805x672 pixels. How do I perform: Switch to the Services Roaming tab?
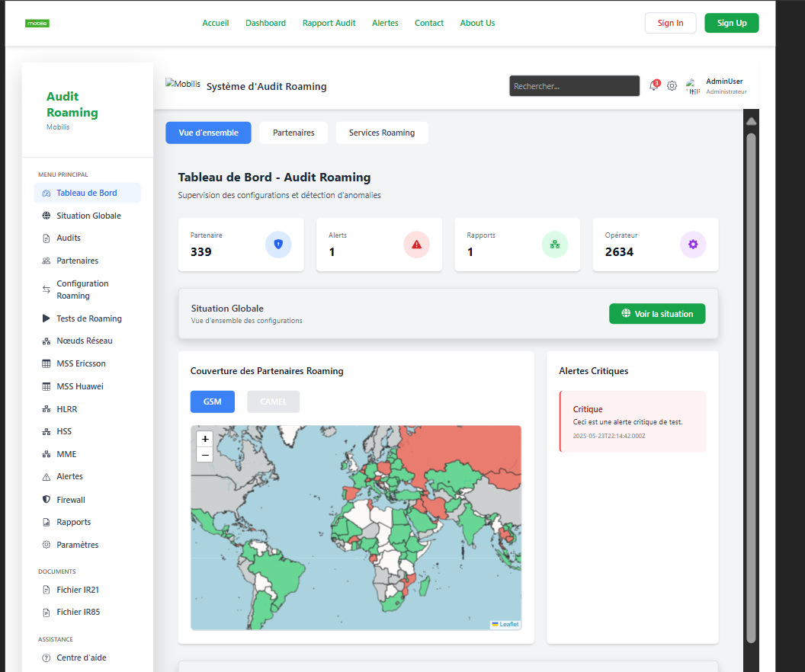pos(382,133)
